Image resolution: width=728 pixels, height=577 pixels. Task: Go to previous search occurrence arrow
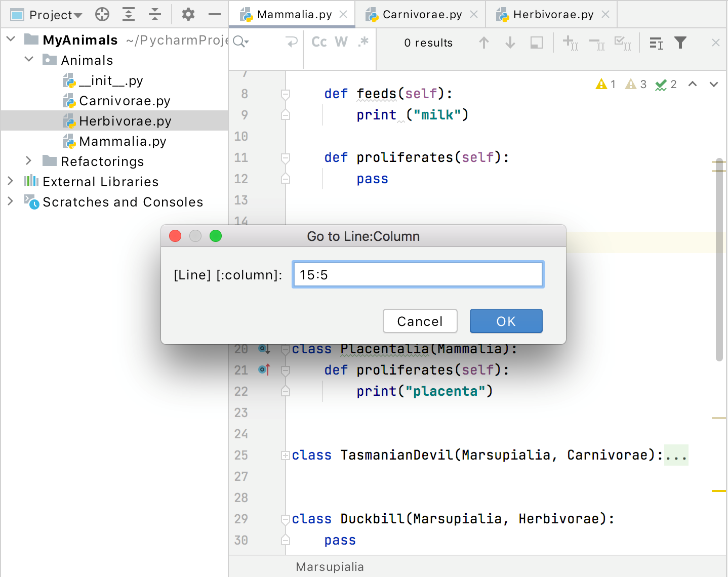(x=484, y=43)
